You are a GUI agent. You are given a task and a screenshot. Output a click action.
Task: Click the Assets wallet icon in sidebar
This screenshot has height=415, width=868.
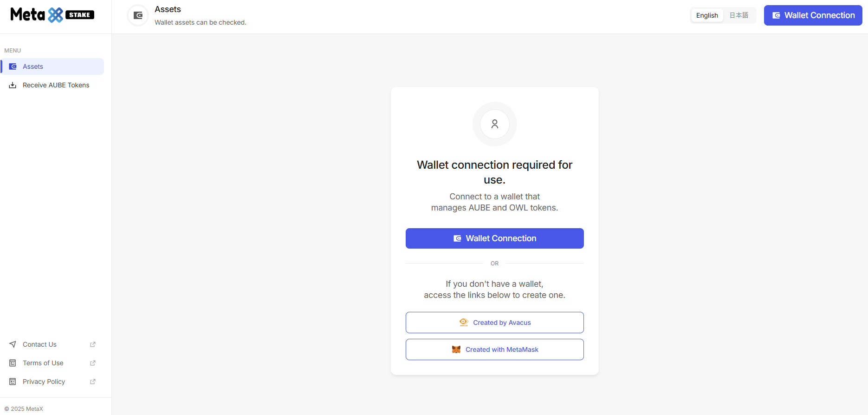click(13, 66)
